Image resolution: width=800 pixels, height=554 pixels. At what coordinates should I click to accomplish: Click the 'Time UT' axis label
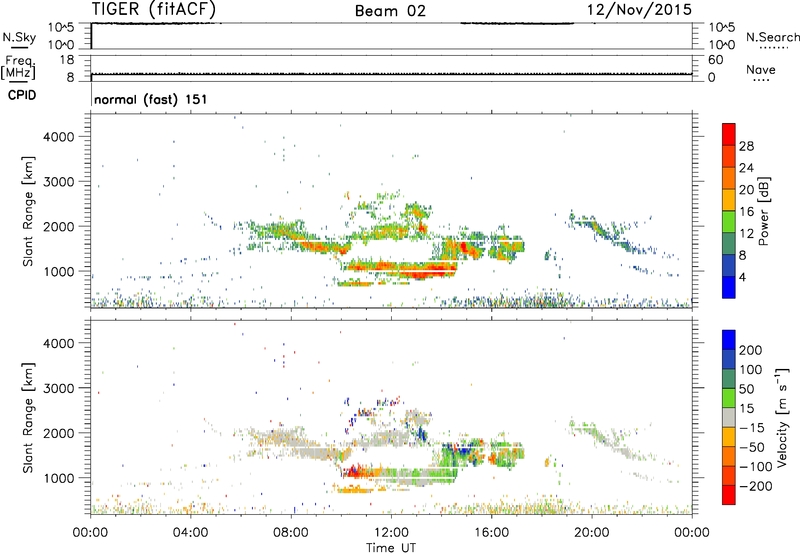391,548
